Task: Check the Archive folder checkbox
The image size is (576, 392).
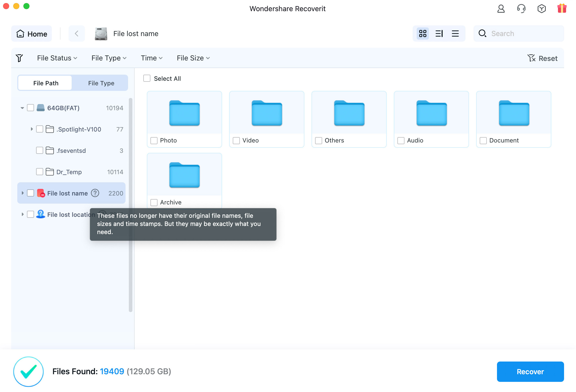Action: click(154, 202)
